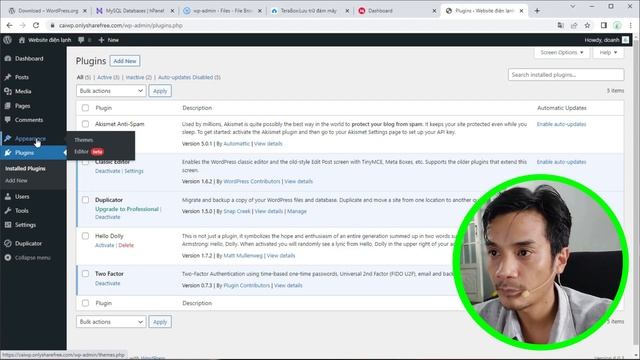640x360 pixels.
Task: Click the browser address bar URL
Action: click(121, 25)
